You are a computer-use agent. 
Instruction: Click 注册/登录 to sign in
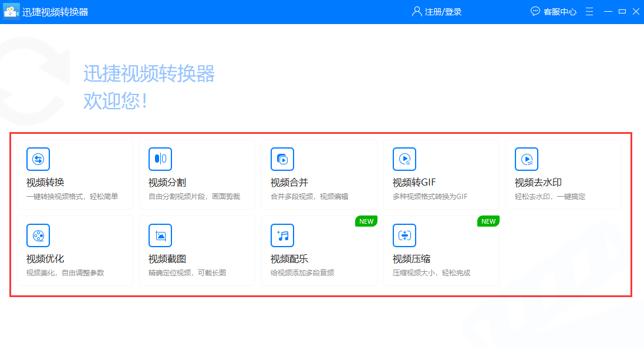pos(443,12)
